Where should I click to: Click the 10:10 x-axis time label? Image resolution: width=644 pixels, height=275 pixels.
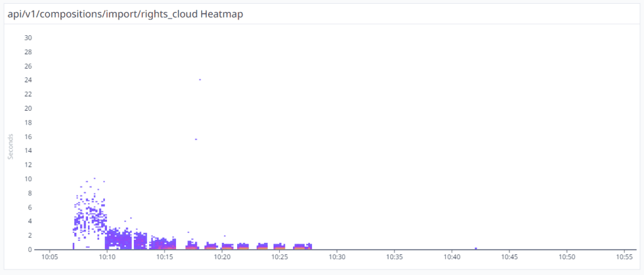click(107, 257)
